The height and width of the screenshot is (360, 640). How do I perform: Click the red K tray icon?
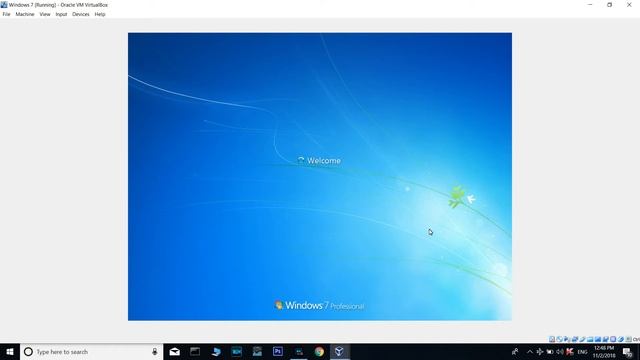coord(570,351)
